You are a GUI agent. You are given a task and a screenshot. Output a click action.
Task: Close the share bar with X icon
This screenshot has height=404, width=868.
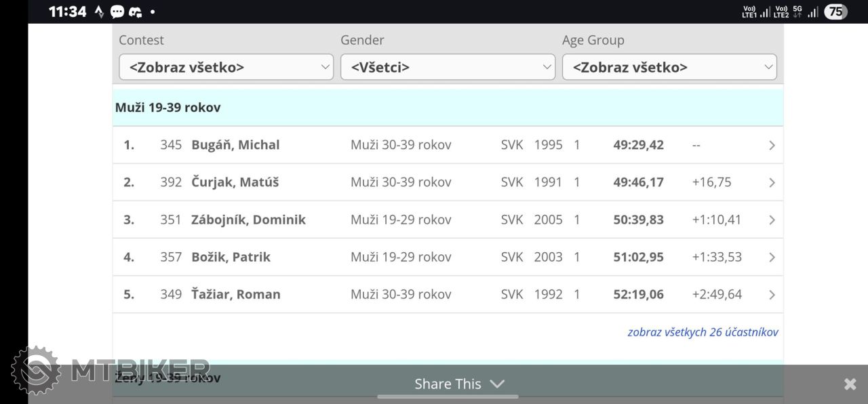pyautogui.click(x=850, y=384)
